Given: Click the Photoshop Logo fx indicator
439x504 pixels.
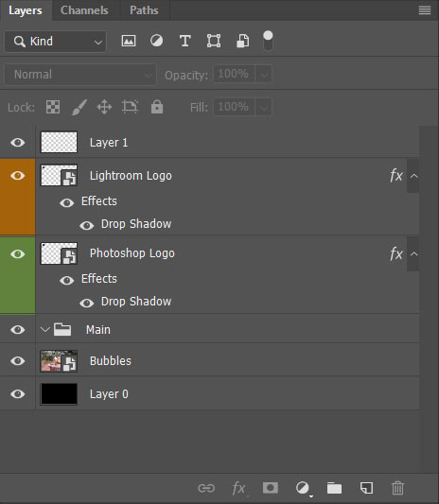Looking at the screenshot, I should [395, 253].
